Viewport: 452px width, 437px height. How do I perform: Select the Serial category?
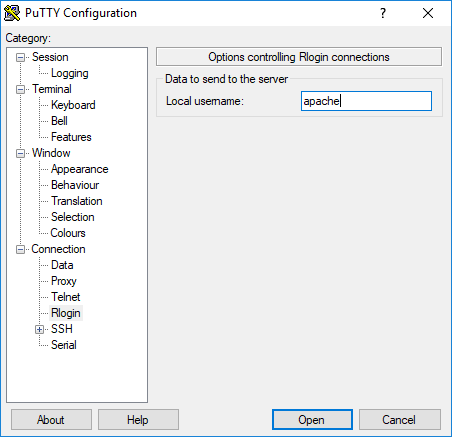click(63, 345)
